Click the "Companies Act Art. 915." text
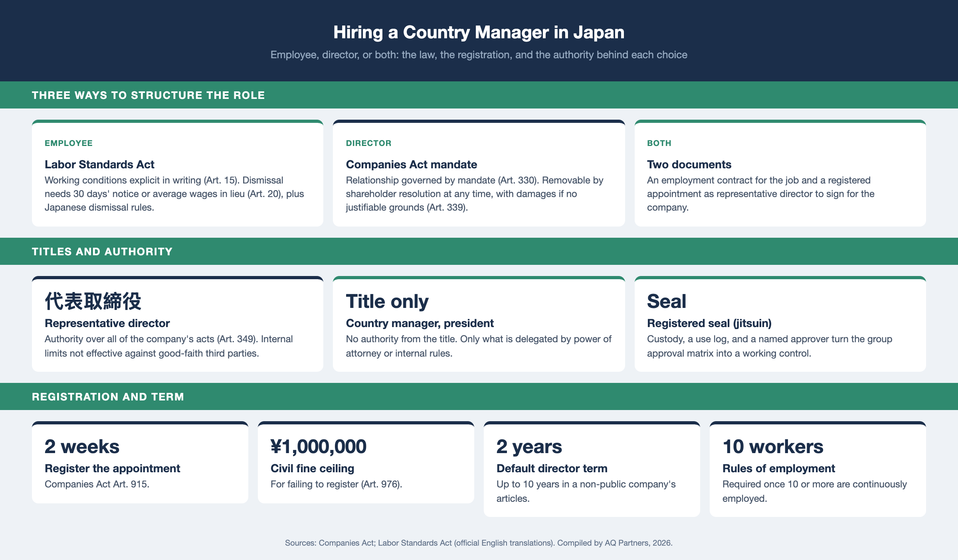Image resolution: width=958 pixels, height=560 pixels. (x=97, y=484)
